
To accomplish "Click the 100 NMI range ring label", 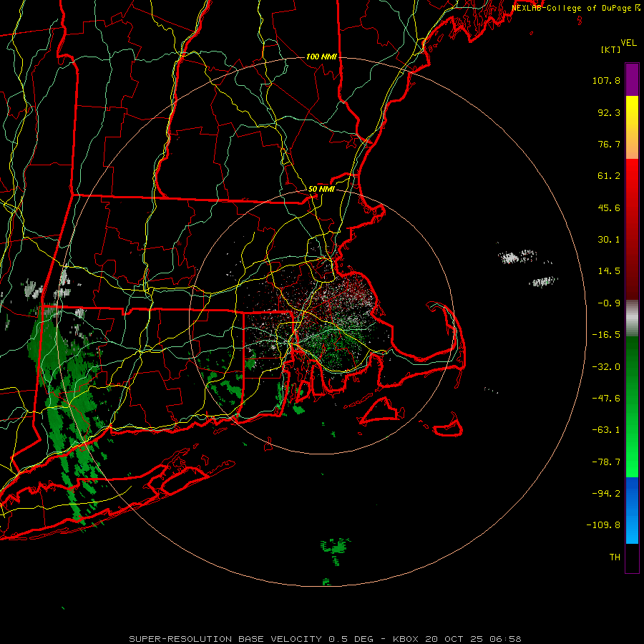I will click(x=321, y=57).
